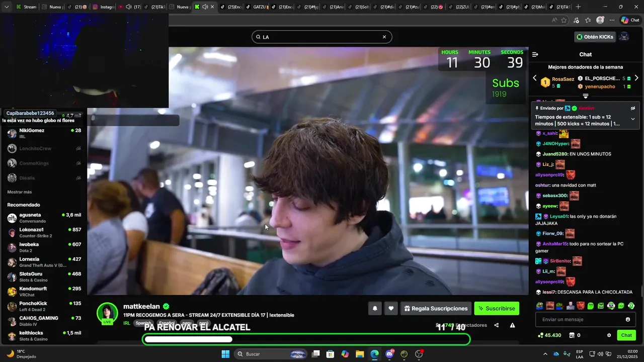
Task: Open PonchoKick Left 4 Dead 2 channel
Action: point(44,306)
